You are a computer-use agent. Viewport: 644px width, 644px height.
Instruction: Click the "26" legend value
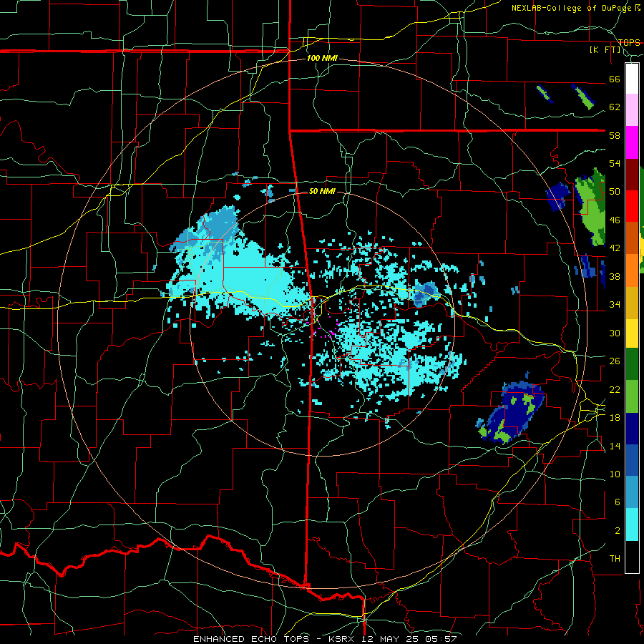click(615, 361)
